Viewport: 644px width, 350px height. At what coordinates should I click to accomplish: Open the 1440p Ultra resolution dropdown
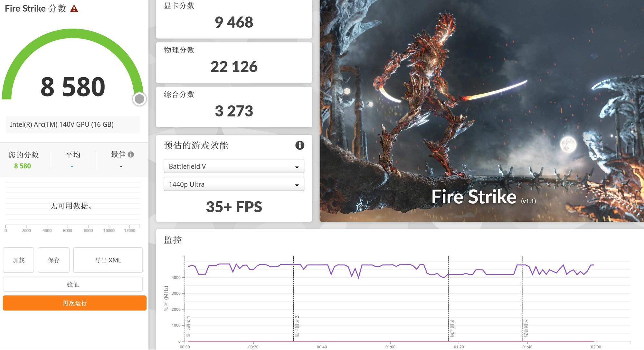234,184
